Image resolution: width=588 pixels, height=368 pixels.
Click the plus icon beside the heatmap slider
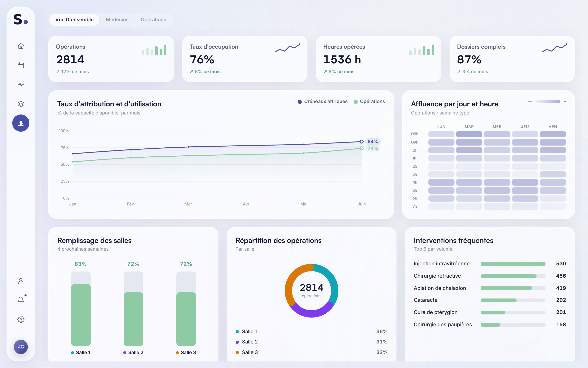(565, 101)
